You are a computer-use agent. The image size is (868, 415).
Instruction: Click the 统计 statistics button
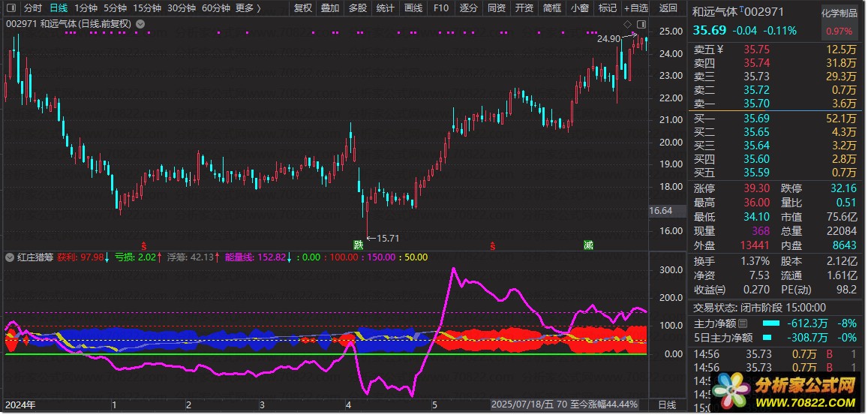[x=386, y=8]
